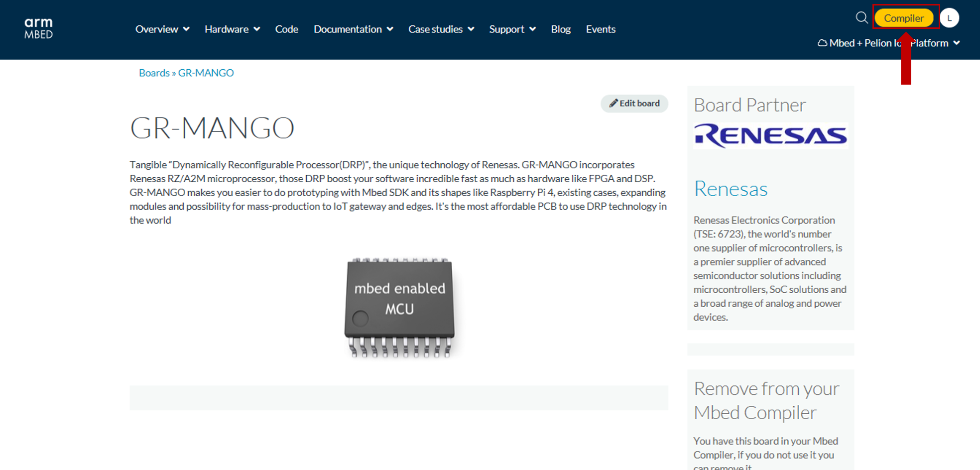
Task: Expand the Mbed + Pelion IoT Platform selector
Action: pos(888,43)
